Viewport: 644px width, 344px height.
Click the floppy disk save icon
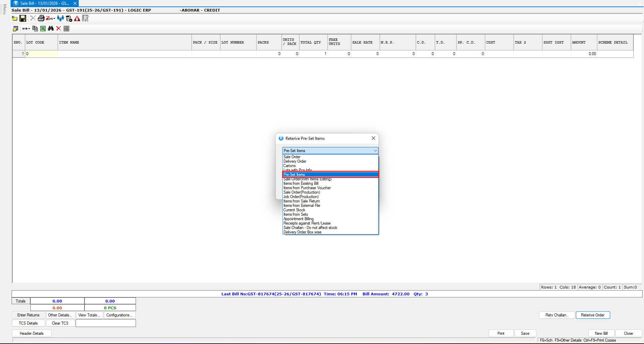tap(23, 18)
